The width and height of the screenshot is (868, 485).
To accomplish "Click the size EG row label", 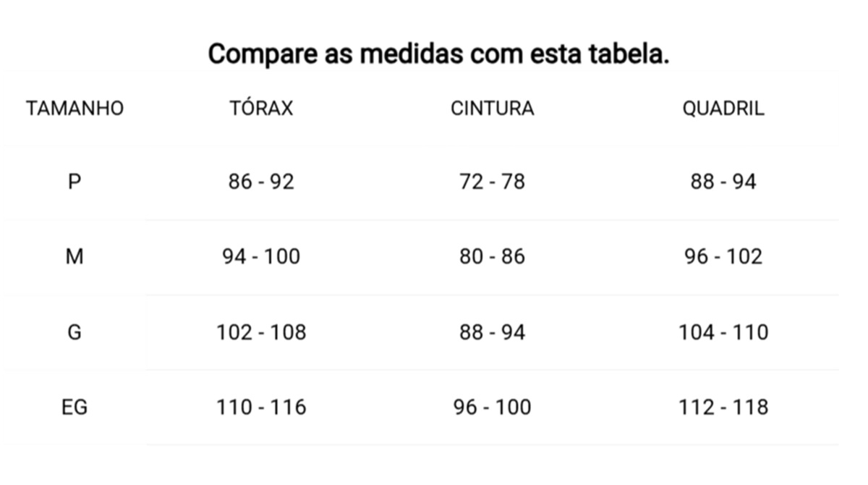I will [x=75, y=408].
